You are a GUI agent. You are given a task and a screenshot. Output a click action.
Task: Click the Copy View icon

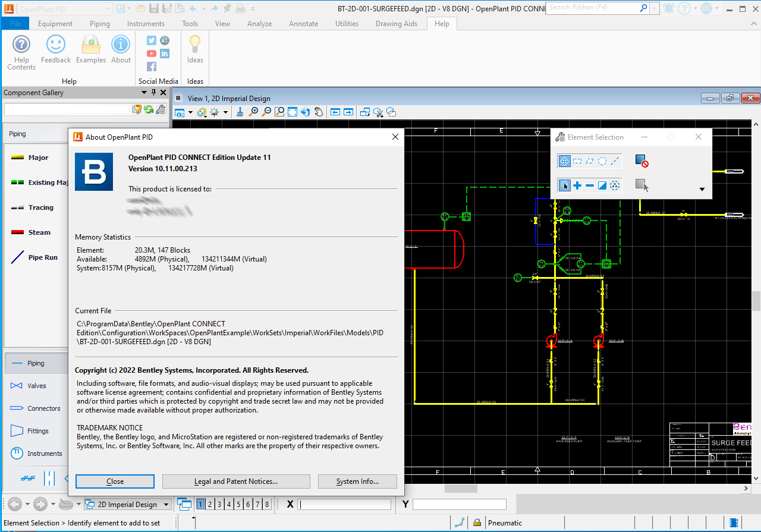365,112
